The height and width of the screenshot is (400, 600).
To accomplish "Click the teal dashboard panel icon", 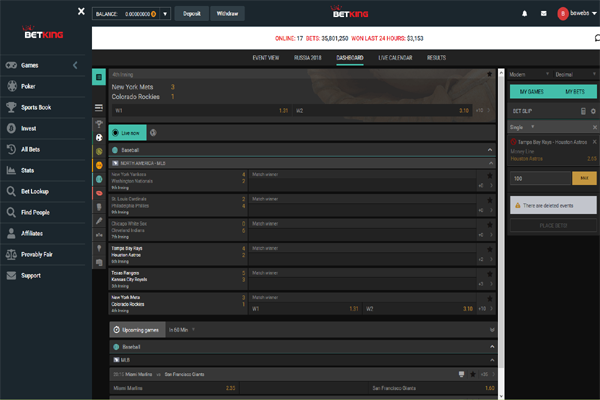I will tap(99, 77).
